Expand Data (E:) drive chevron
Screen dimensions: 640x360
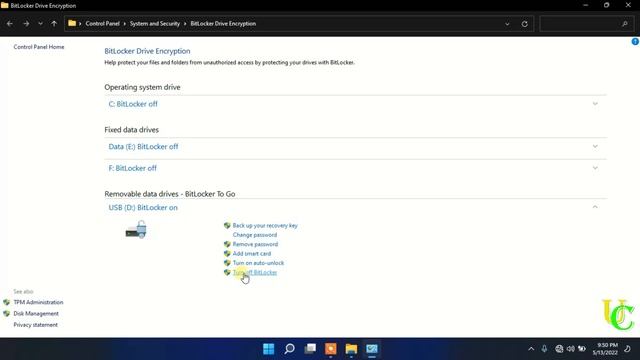(595, 146)
